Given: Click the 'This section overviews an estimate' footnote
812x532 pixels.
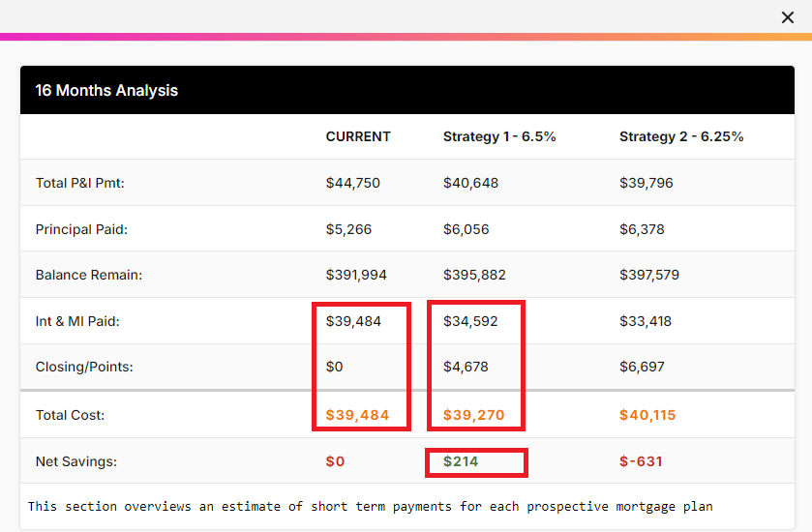Looking at the screenshot, I should pos(371,507).
